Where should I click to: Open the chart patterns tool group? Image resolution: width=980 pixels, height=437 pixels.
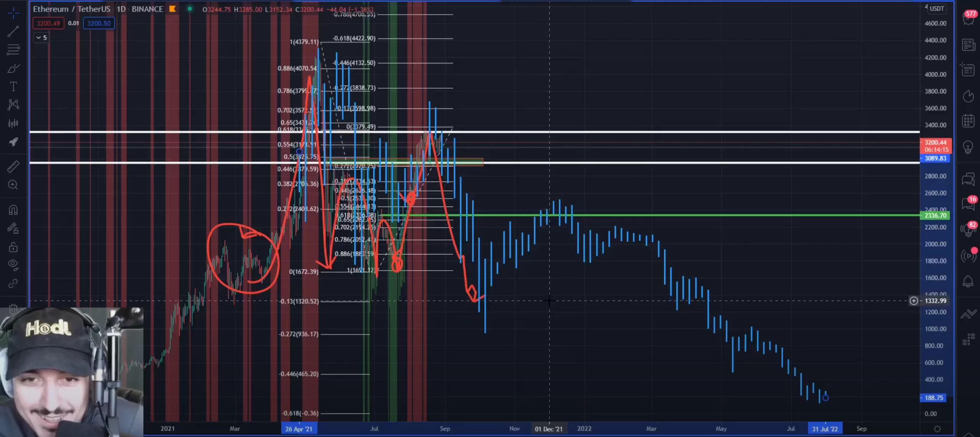pyautogui.click(x=13, y=104)
